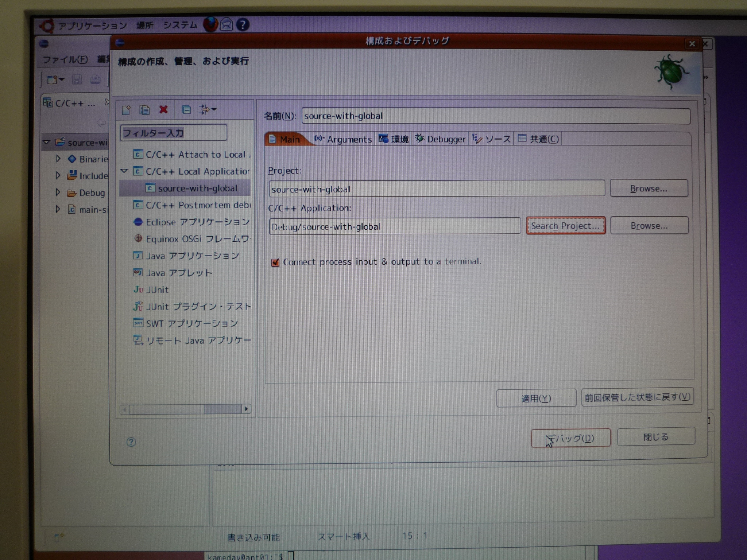Delete the selected launch configuration with red X

click(163, 109)
